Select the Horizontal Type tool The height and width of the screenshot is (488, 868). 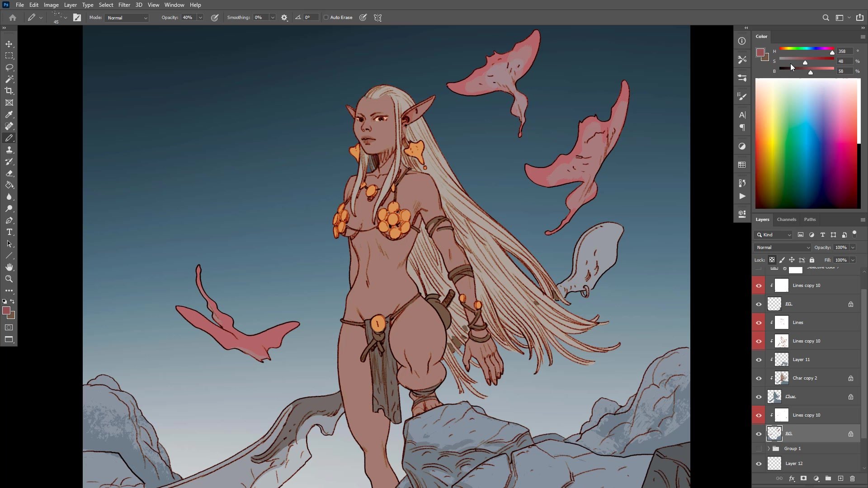tap(9, 232)
